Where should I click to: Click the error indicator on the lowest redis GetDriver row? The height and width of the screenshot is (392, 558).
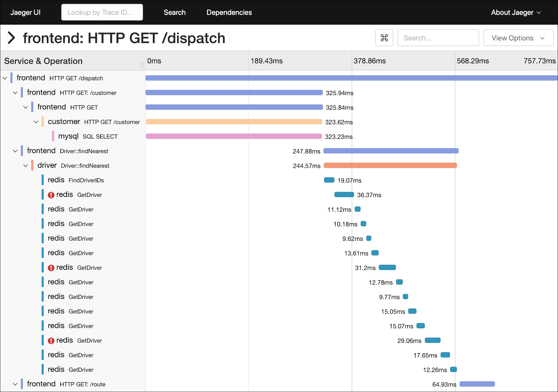coord(51,340)
